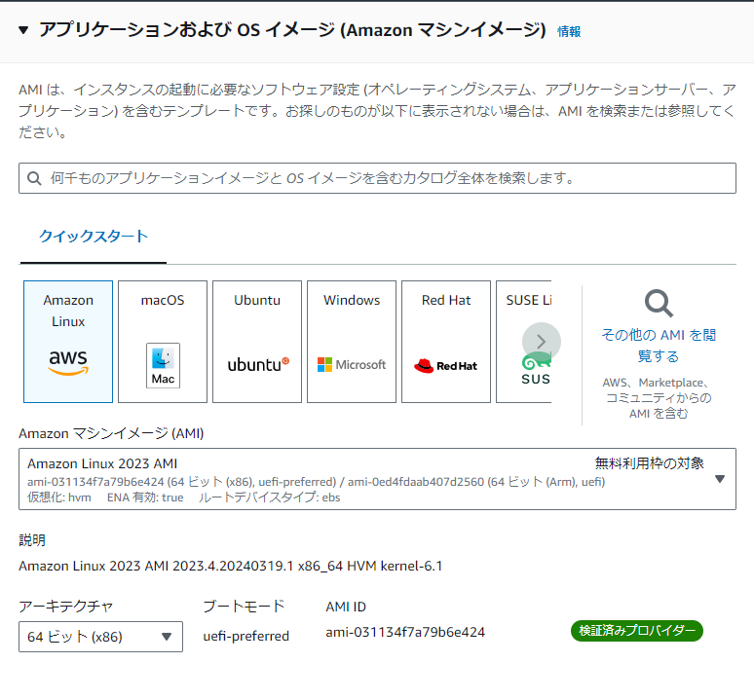
Task: Click the aws logo icon
Action: tap(68, 362)
